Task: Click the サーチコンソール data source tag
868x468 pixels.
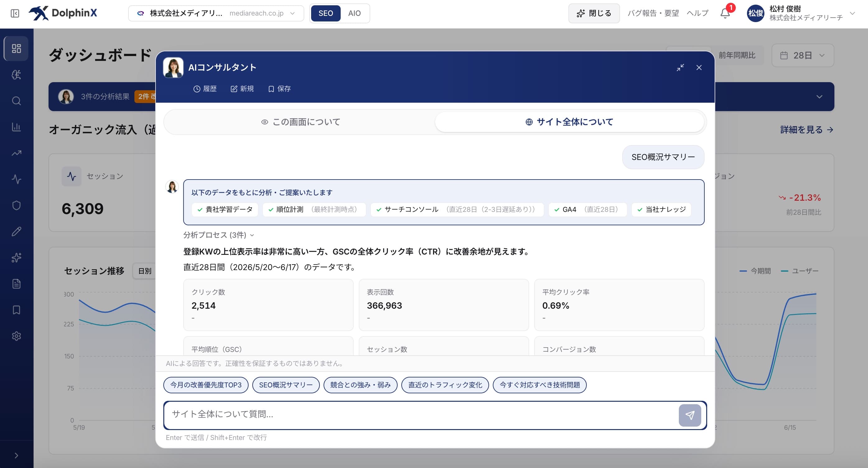Action: [x=457, y=209]
